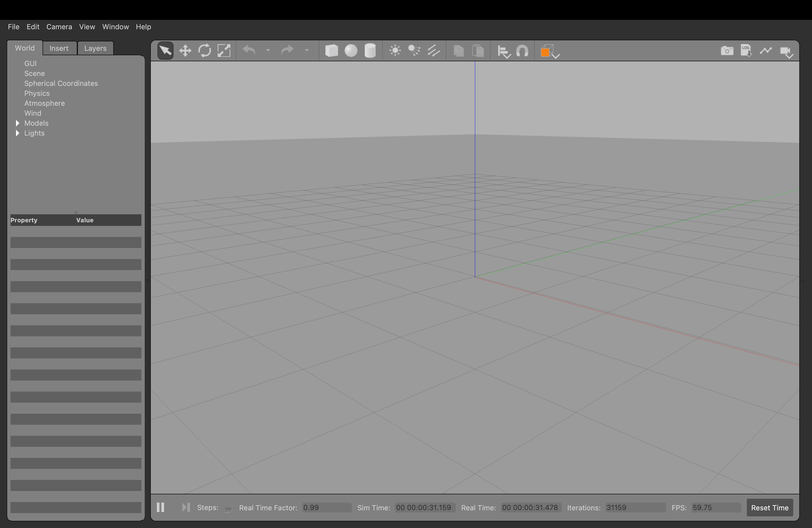
Task: Open the View menu
Action: [x=87, y=27]
